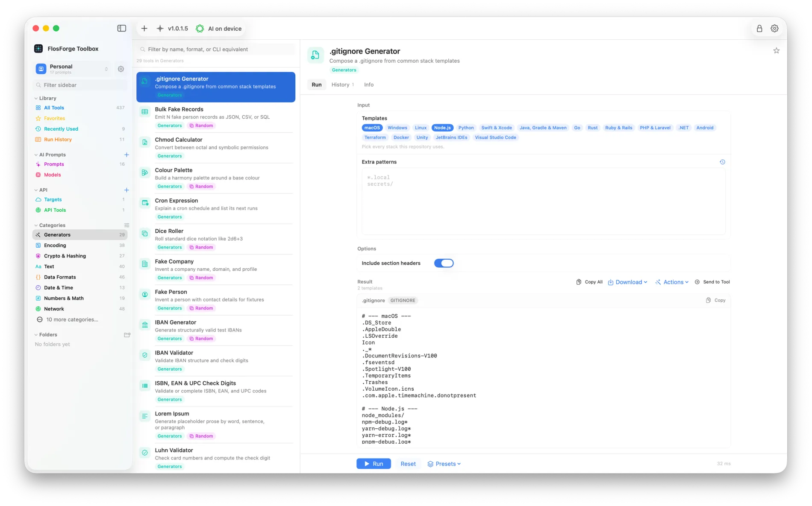Click the Colour Palette tool icon

point(145,173)
